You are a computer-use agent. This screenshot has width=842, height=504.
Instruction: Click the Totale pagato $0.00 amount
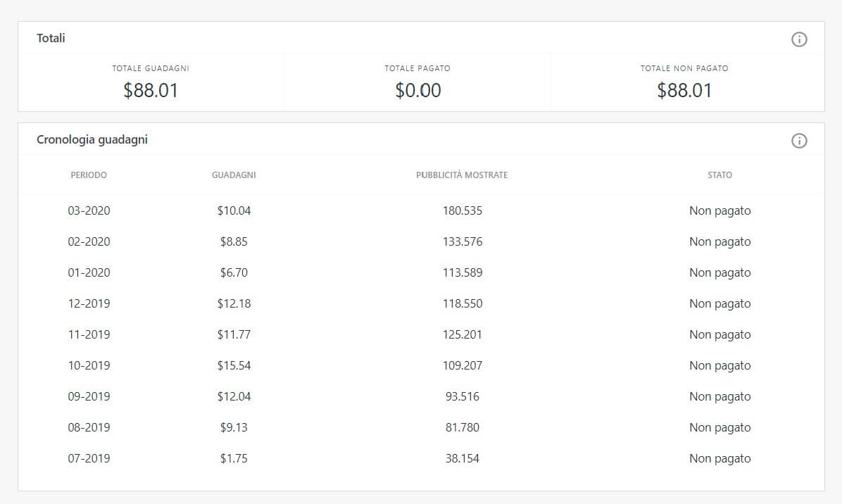pyautogui.click(x=418, y=91)
